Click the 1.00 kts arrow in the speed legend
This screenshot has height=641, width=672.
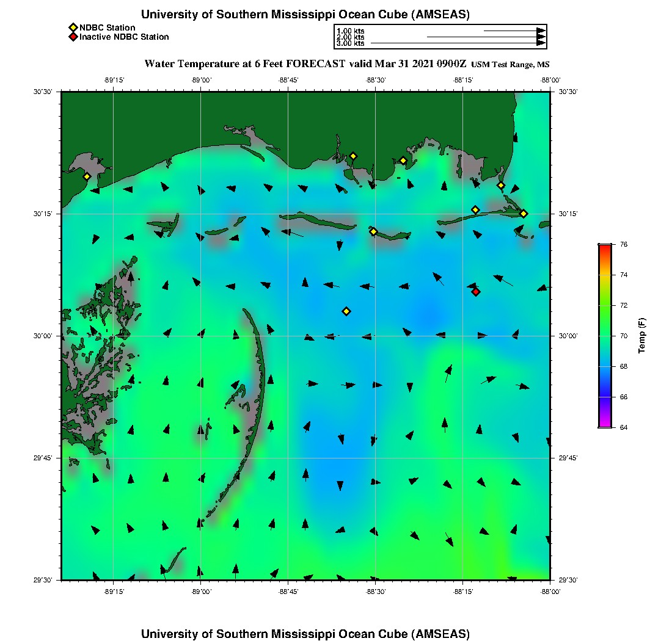click(514, 31)
